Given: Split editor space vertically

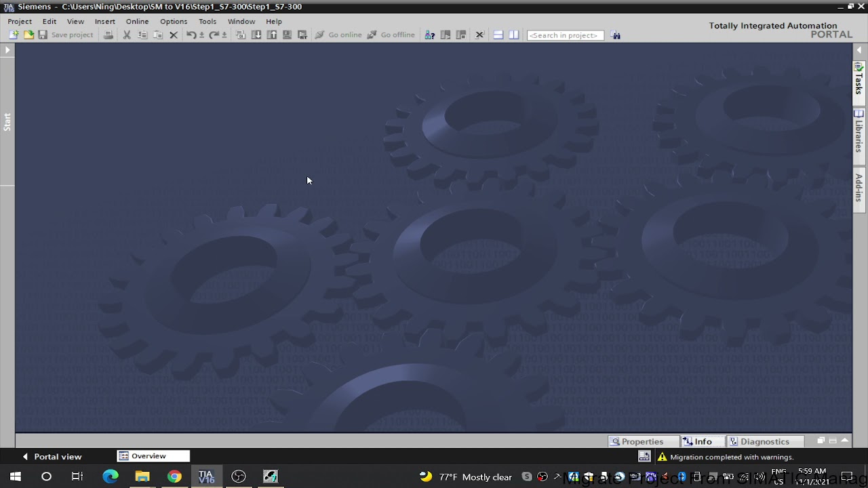Looking at the screenshot, I should point(514,35).
